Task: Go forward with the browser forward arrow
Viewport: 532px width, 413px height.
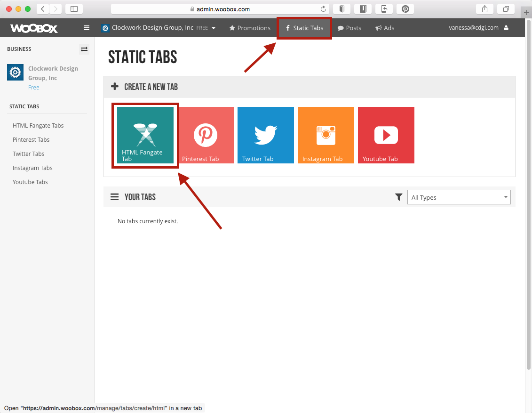Action: click(x=56, y=9)
